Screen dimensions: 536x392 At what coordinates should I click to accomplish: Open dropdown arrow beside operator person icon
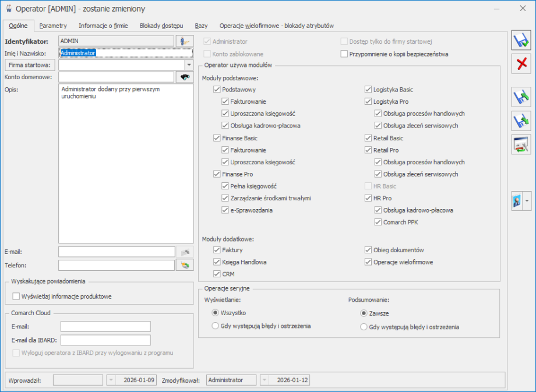(527, 200)
